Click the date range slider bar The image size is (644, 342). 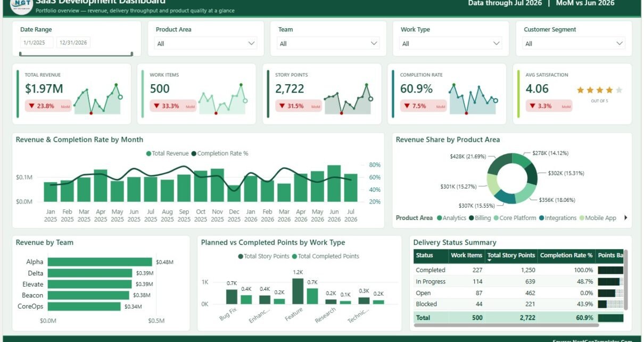[76, 54]
